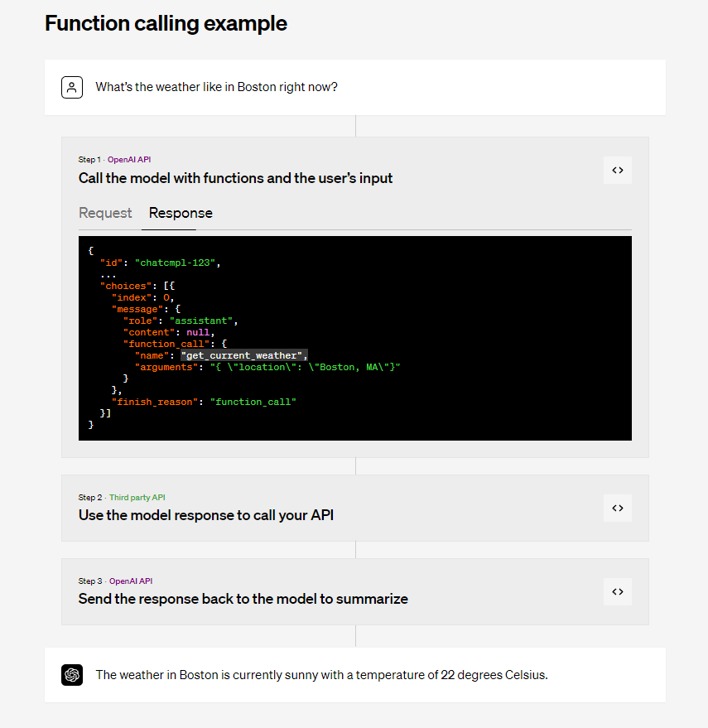Screen dimensions: 708x728
Task: Collapse the 'Call the model with functions' step
Action: click(235, 178)
